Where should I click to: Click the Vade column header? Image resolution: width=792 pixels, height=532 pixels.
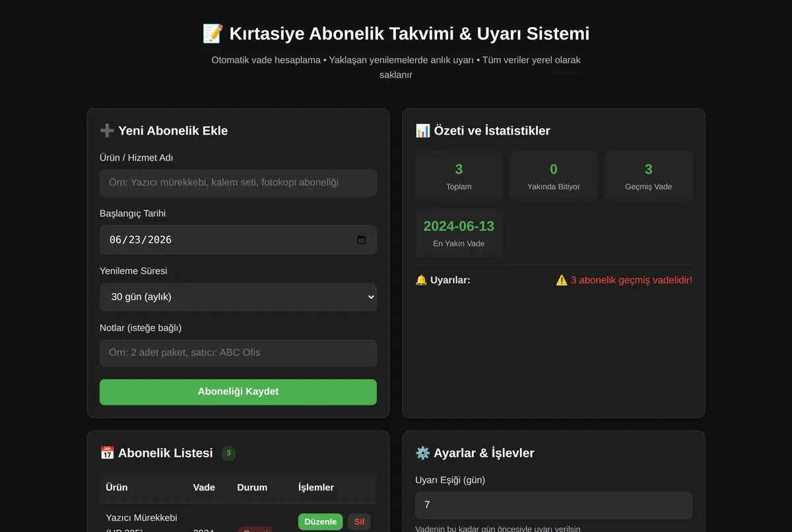click(204, 488)
